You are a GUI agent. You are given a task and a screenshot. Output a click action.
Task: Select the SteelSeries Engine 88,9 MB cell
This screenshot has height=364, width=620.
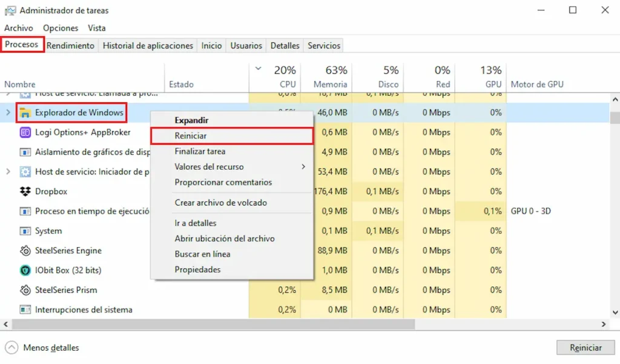tap(332, 251)
